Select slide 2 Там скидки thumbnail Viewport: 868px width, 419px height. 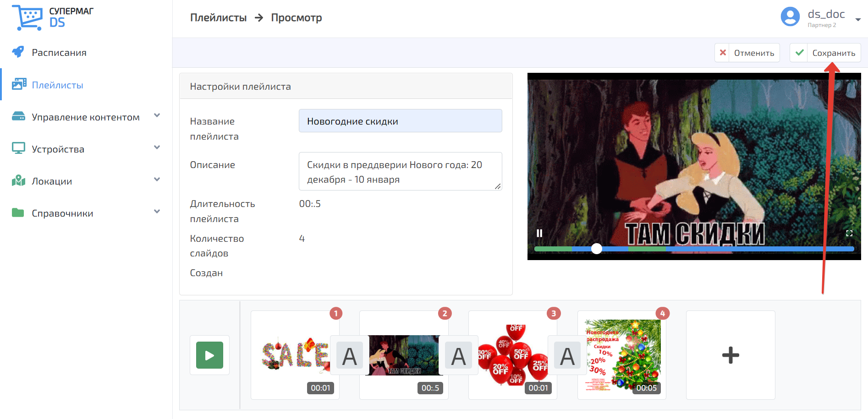(x=404, y=355)
